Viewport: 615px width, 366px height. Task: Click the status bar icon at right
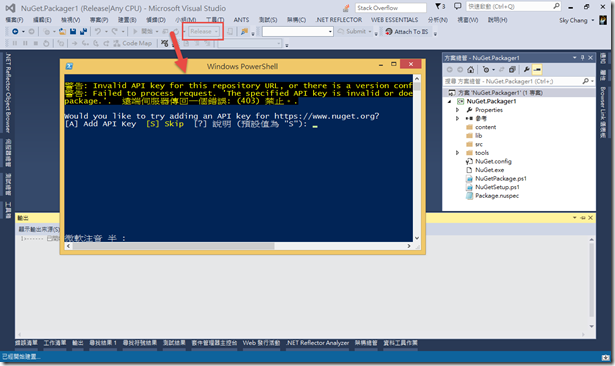[x=606, y=357]
